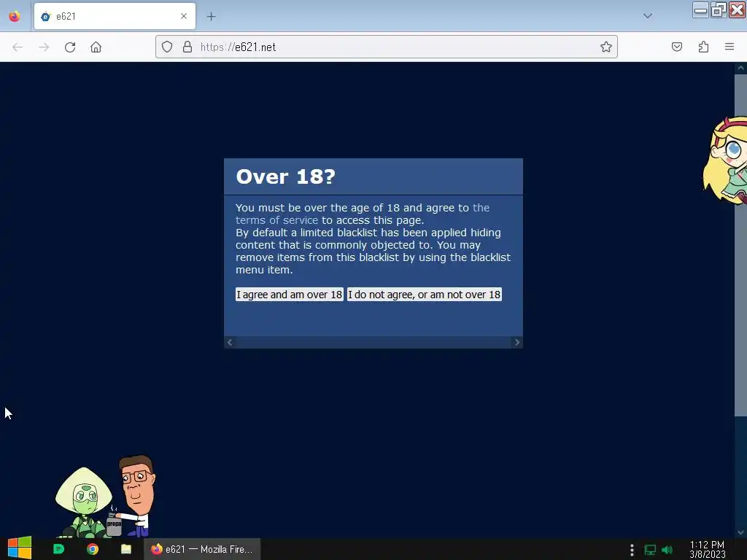The width and height of the screenshot is (747, 560).
Task: Close the Firefox window
Action: pyautogui.click(x=737, y=10)
